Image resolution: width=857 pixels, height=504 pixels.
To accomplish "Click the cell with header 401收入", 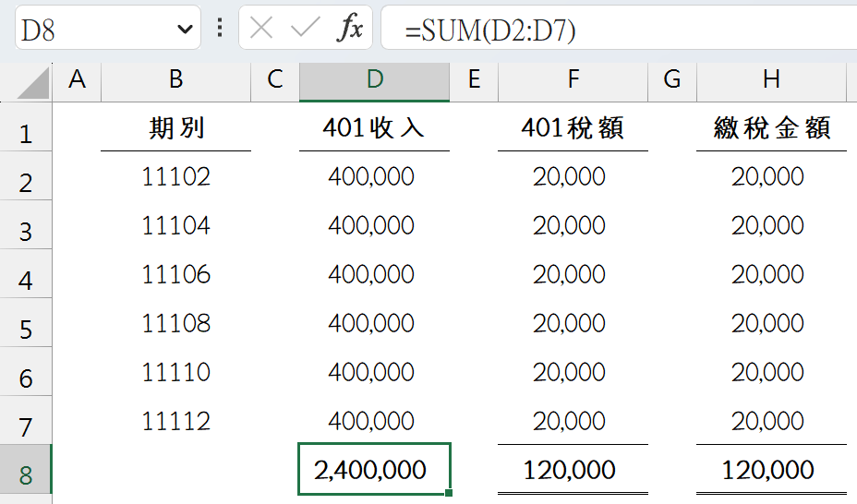I will pos(374,127).
